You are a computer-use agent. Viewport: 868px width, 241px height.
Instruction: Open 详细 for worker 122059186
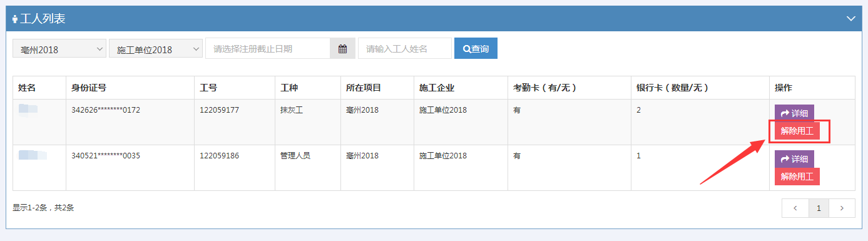[x=794, y=159]
